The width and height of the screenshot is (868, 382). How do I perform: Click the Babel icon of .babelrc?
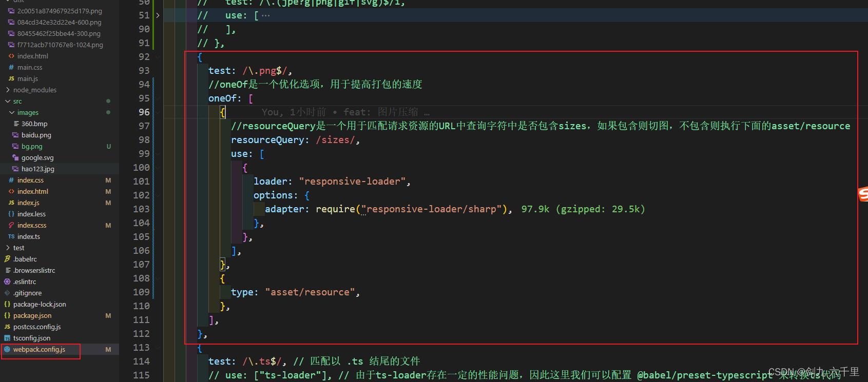(7, 259)
